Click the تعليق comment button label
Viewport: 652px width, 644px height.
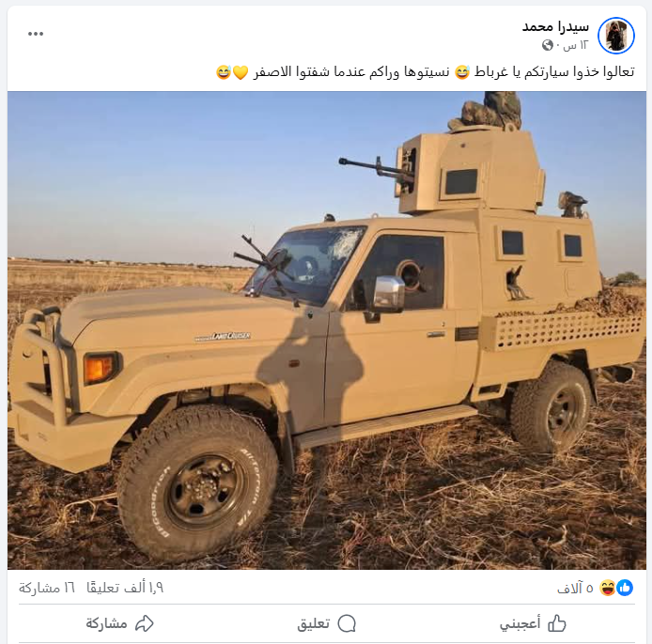tap(314, 623)
